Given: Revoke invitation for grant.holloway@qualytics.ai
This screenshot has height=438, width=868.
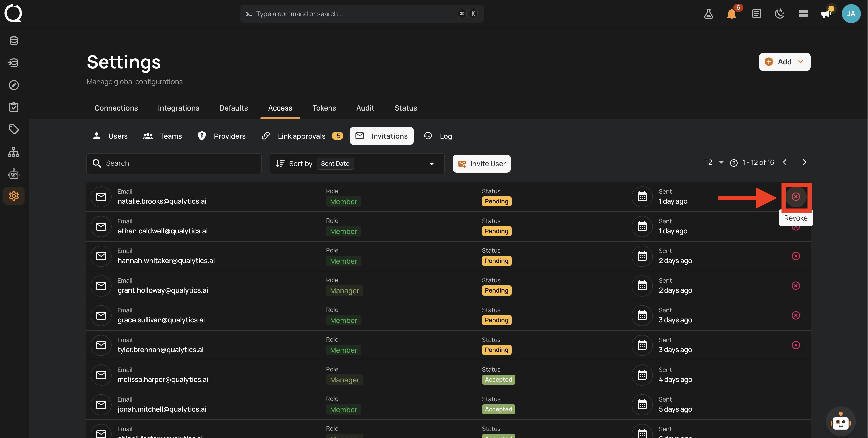Looking at the screenshot, I should click(796, 286).
